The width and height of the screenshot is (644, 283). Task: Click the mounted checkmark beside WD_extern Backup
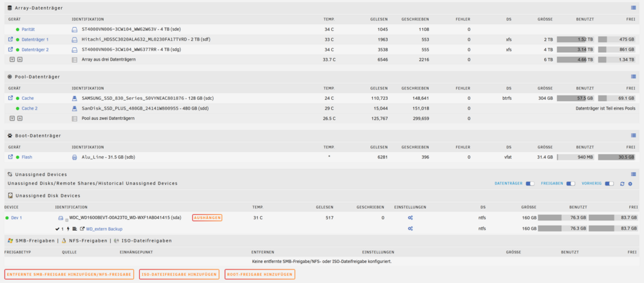click(x=57, y=229)
